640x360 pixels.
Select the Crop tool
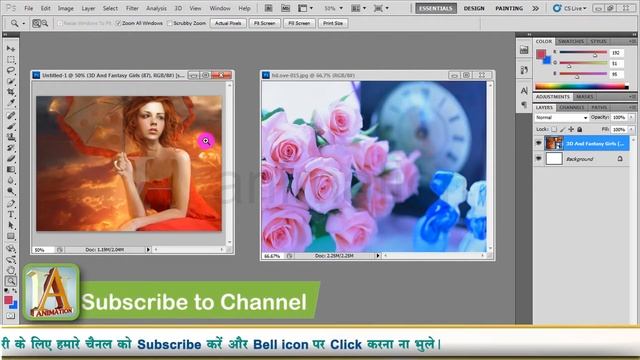point(11,92)
